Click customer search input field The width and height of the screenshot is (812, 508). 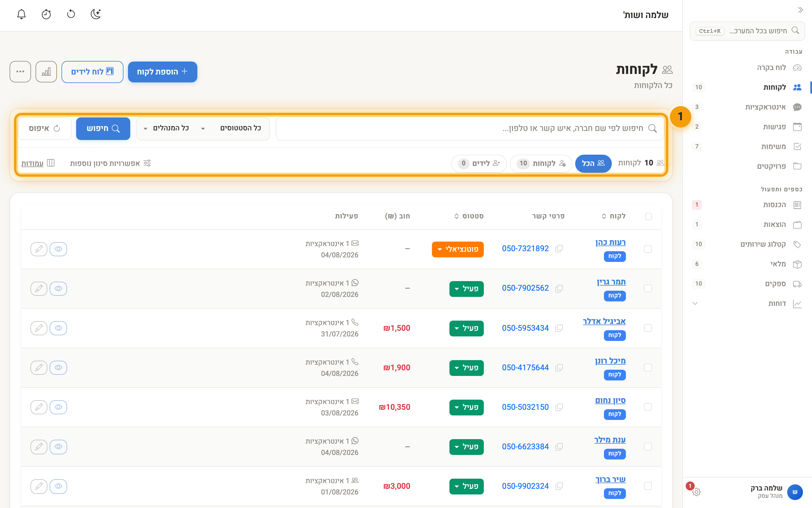(x=470, y=129)
